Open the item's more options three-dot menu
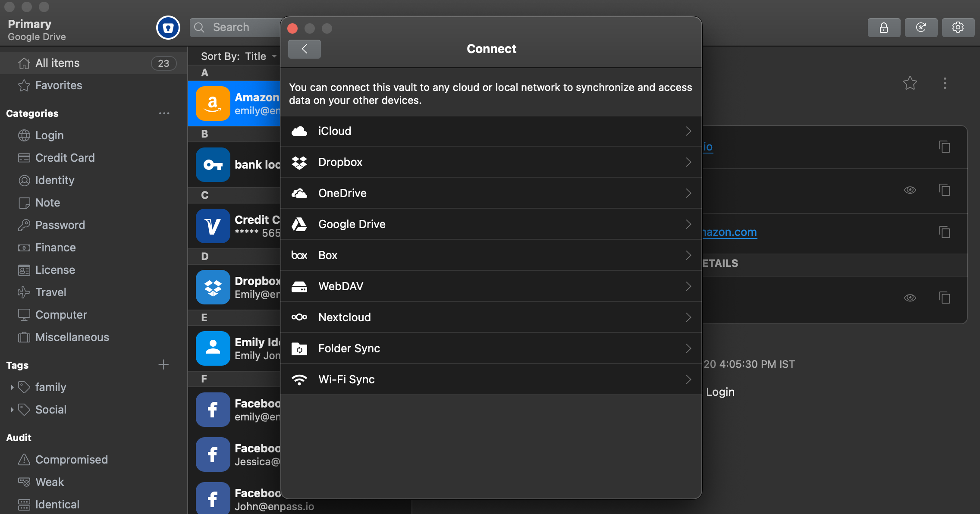This screenshot has height=514, width=980. click(945, 83)
